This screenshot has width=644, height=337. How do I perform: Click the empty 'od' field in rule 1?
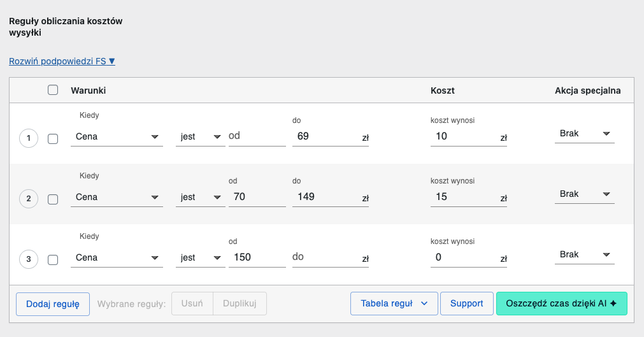[257, 136]
